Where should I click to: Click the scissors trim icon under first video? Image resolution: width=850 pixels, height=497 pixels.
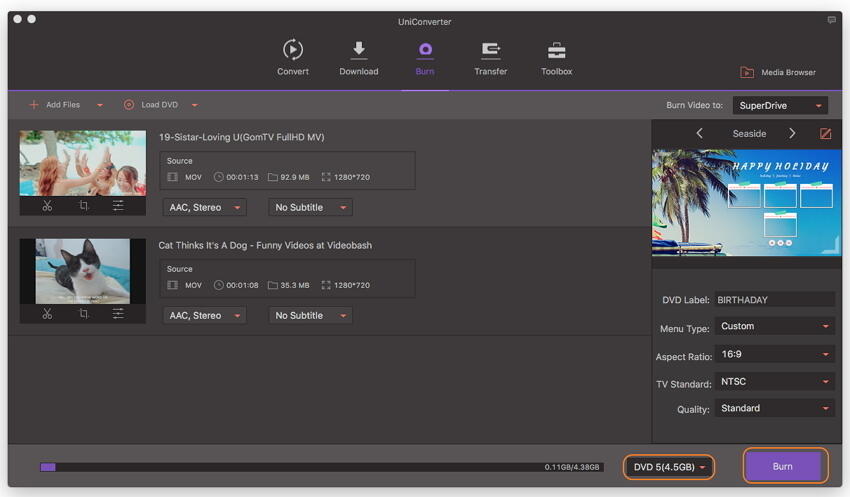(47, 205)
